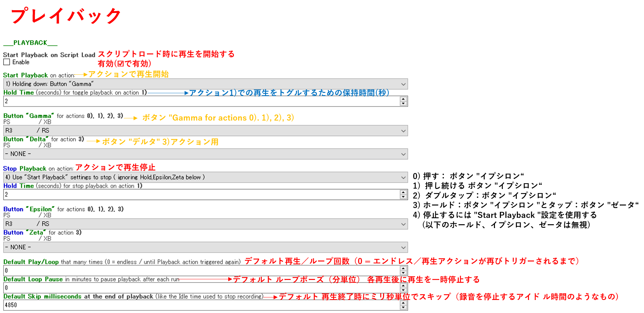Click the Hold Time toggle playback field
Image resolution: width=644 pixels, height=313 pixels.
point(200,101)
